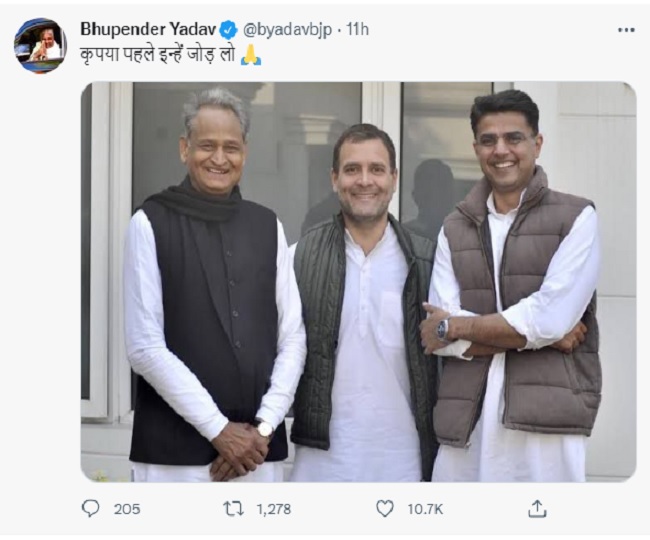Click the reply speech bubble icon
The width and height of the screenshot is (650, 540).
click(91, 508)
